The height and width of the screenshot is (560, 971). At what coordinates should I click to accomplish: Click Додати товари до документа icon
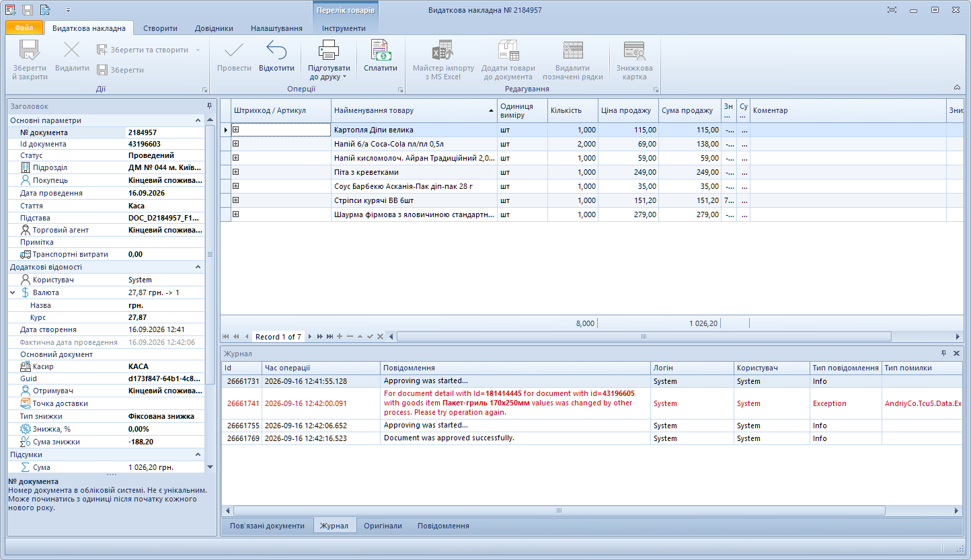click(508, 50)
